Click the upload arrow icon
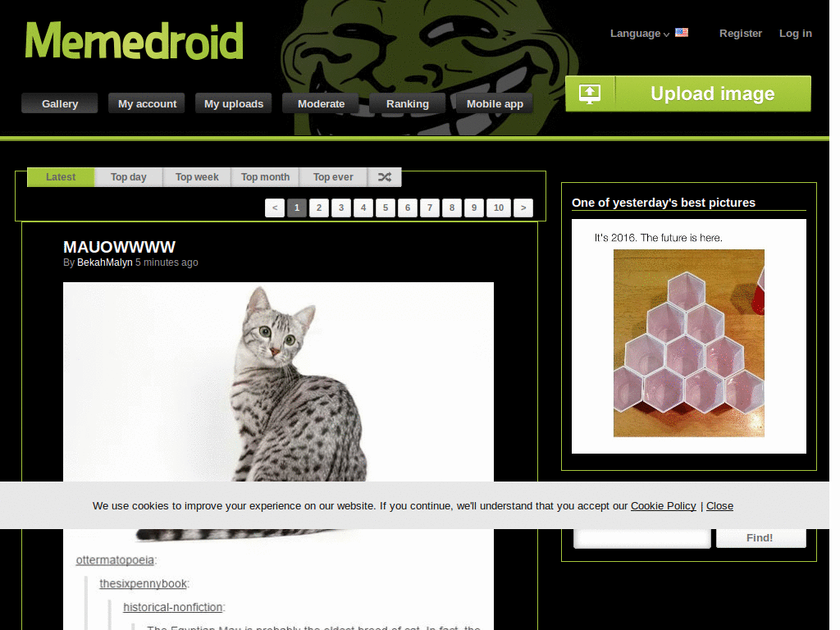 [589, 94]
